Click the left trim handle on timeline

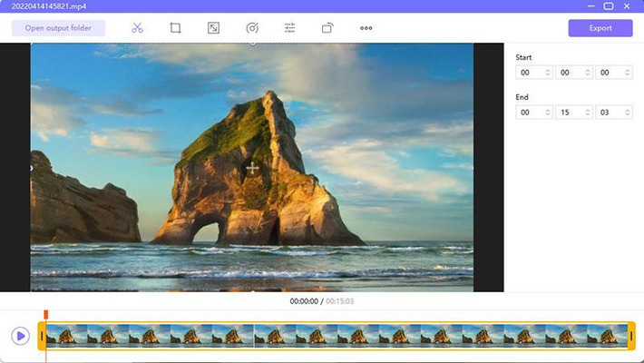click(x=42, y=337)
